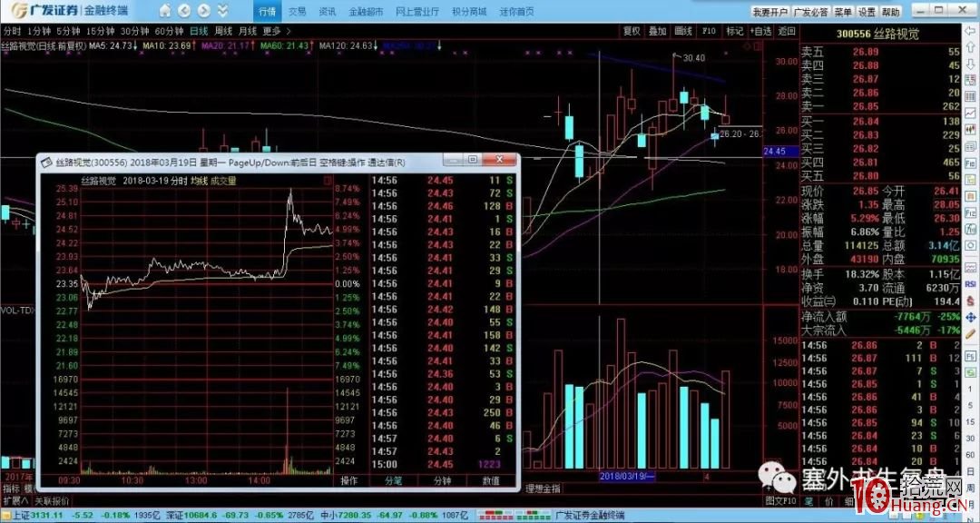Switch chart period to 60分钟
The image size is (980, 523).
click(168, 31)
